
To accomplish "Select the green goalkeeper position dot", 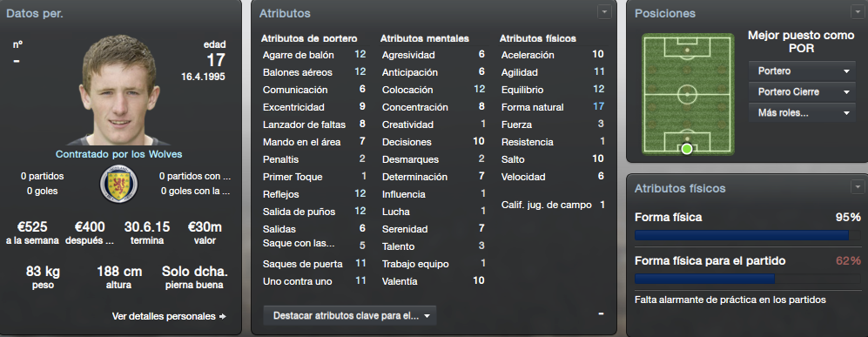I will (x=687, y=148).
